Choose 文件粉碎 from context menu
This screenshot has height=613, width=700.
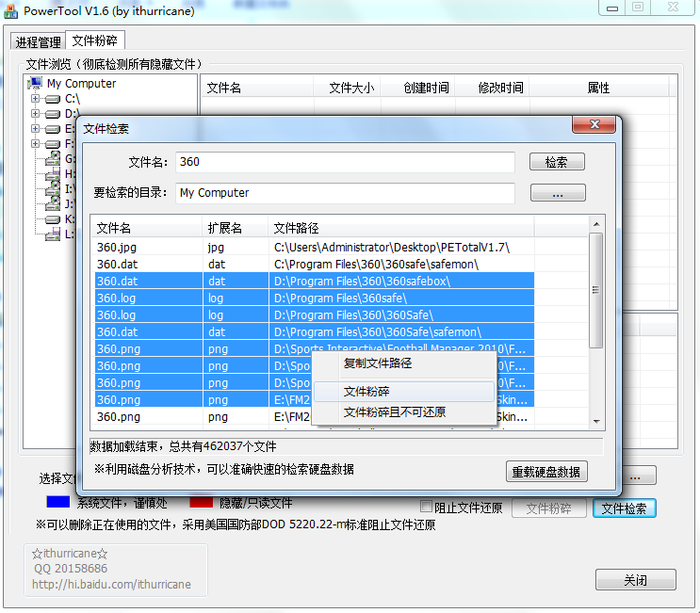point(404,392)
